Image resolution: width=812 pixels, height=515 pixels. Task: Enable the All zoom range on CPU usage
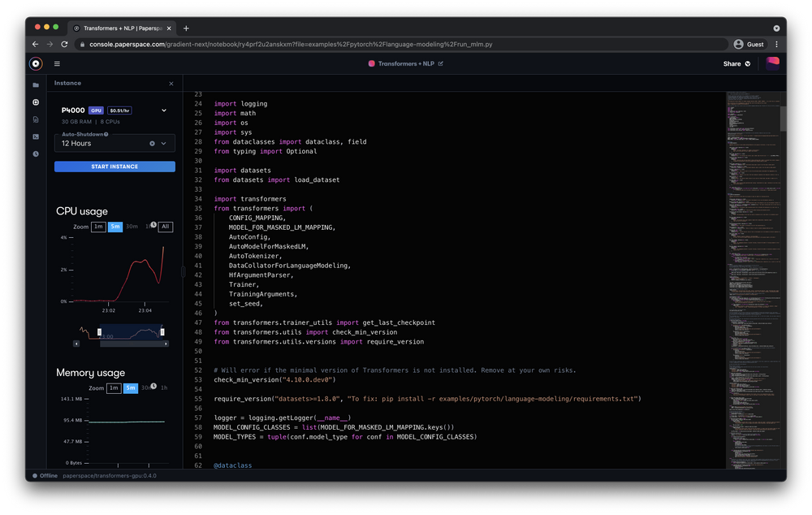pos(166,227)
